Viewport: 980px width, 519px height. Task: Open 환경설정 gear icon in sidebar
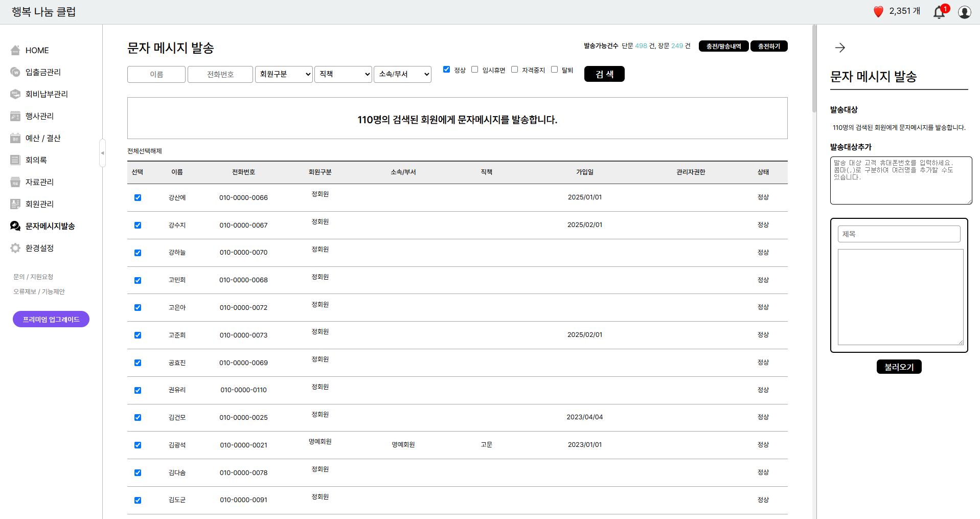tap(15, 248)
